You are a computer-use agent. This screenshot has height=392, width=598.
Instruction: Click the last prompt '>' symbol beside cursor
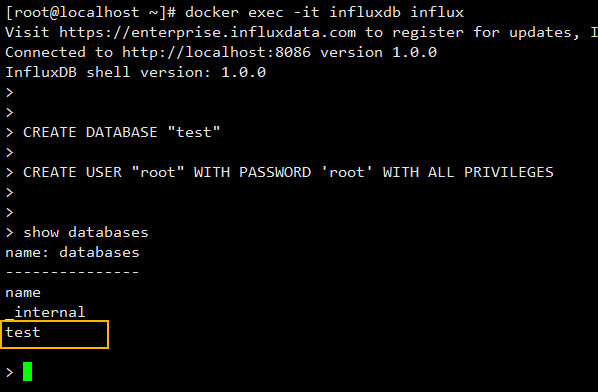(10, 372)
